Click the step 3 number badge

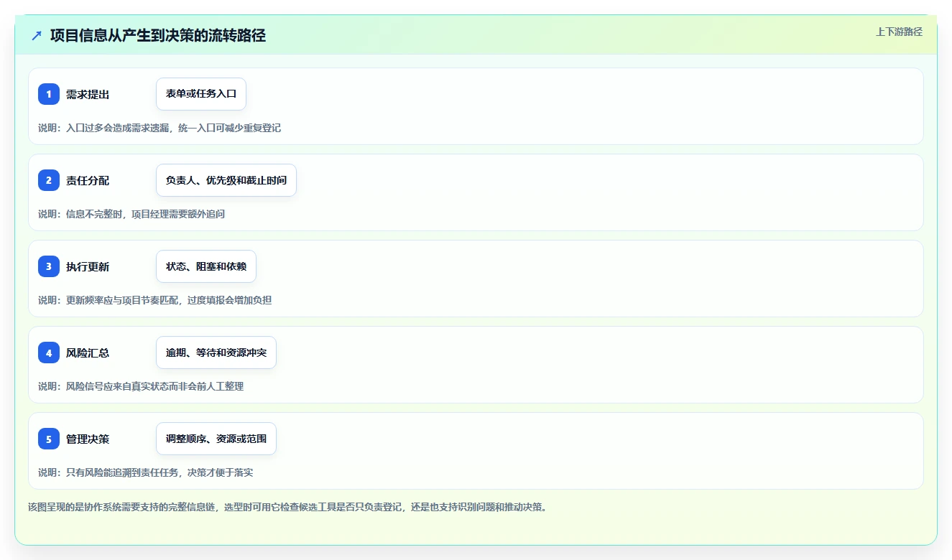point(49,266)
